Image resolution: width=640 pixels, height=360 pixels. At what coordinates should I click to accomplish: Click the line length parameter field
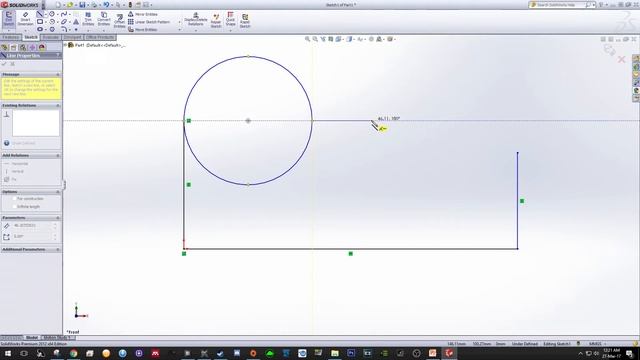[x=32, y=226]
